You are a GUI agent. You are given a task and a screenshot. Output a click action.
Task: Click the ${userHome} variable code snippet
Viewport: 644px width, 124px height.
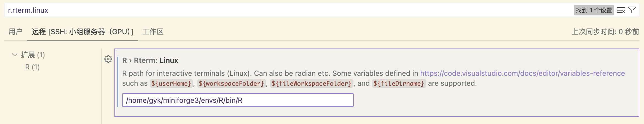(171, 83)
